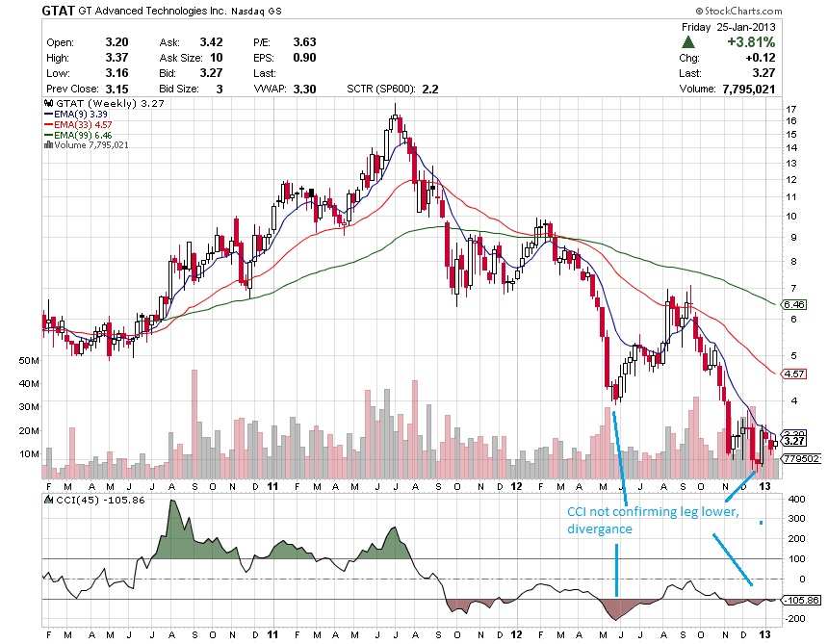Viewport: 828px width, 644px height.
Task: Click the Chg value +0.12
Action: pyautogui.click(x=761, y=58)
